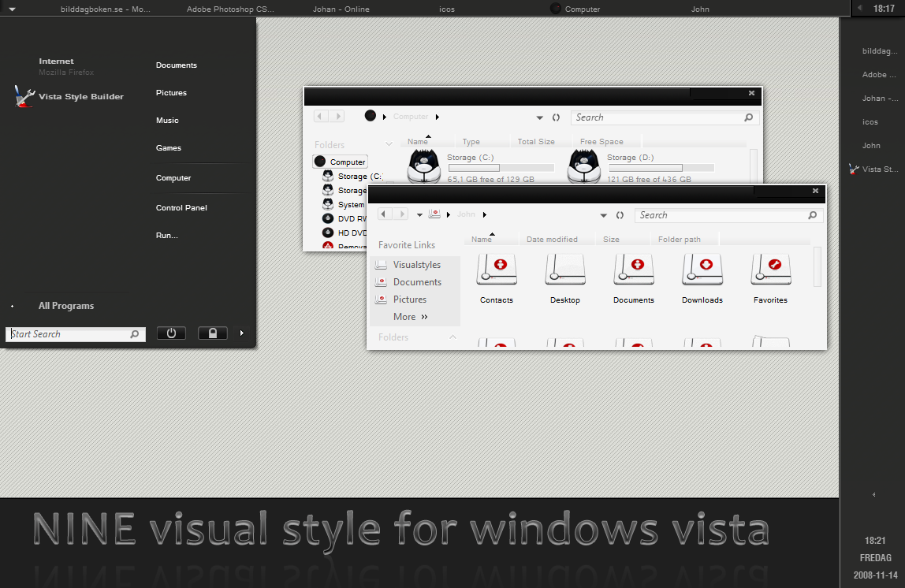
Task: Select the Documents folder icon in the file pane
Action: [x=634, y=270]
